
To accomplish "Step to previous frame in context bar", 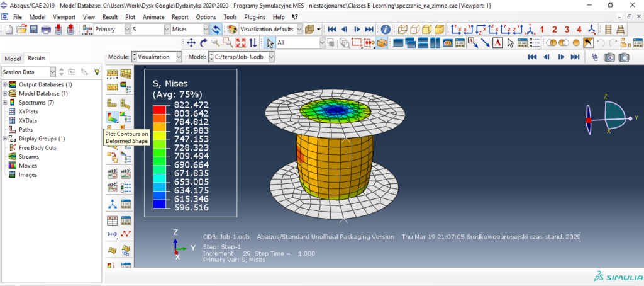I will pyautogui.click(x=547, y=57).
